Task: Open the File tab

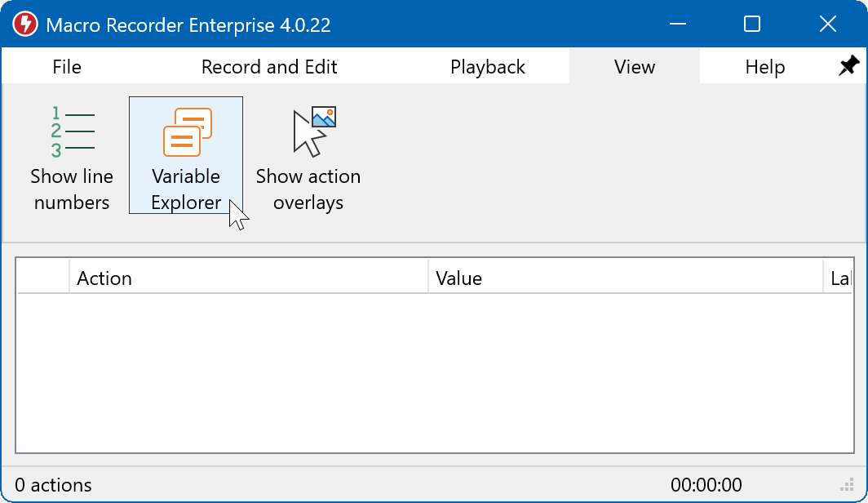Action: 67,67
